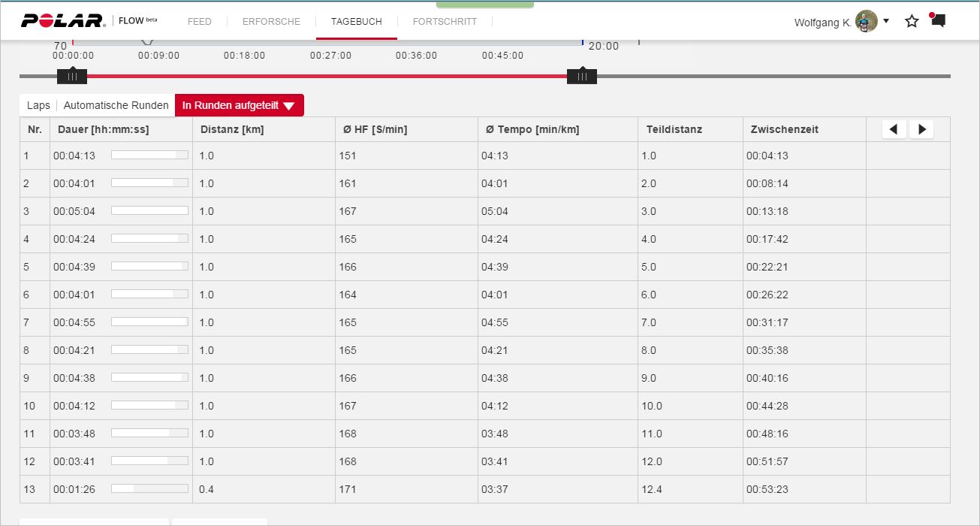
Task: Click the Zwischenzeit column header
Action: tap(784, 130)
